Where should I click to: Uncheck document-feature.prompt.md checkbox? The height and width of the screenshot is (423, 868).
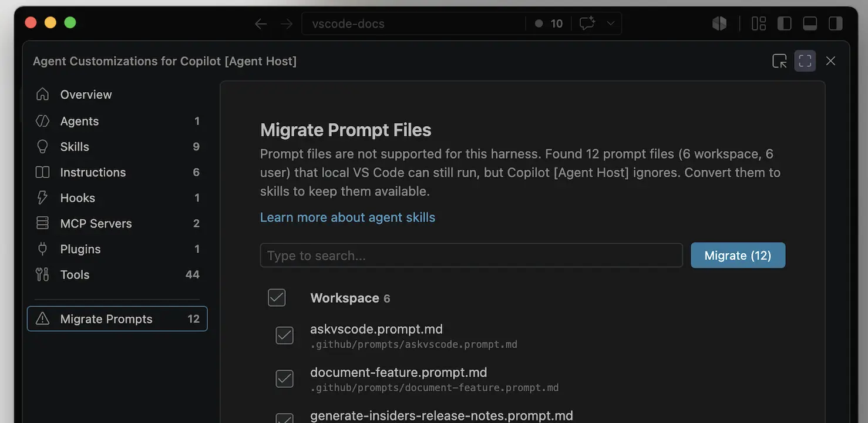click(285, 379)
